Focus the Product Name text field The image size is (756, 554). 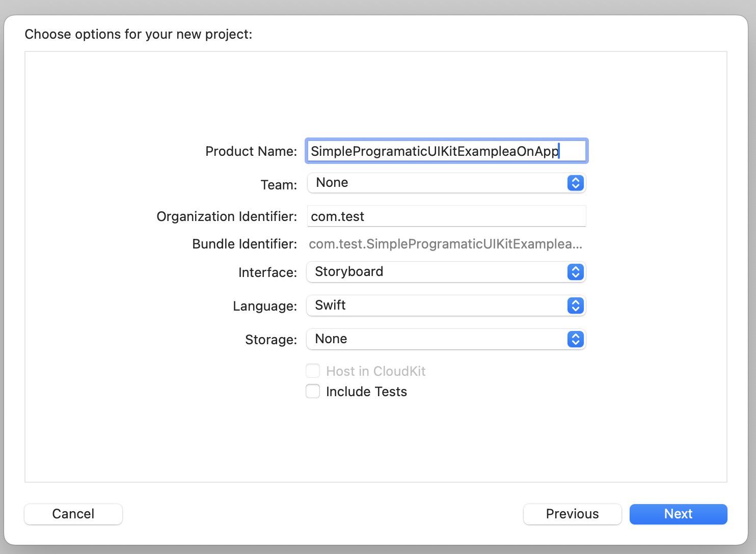(x=446, y=151)
